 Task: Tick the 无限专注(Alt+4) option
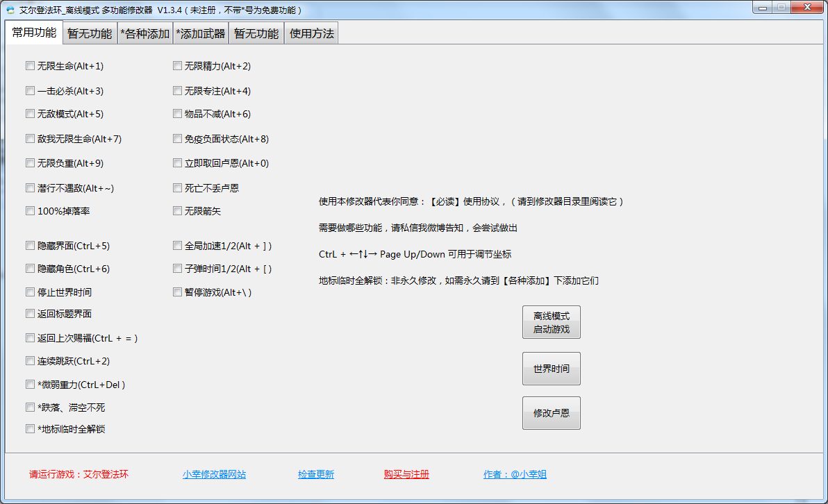tap(177, 91)
